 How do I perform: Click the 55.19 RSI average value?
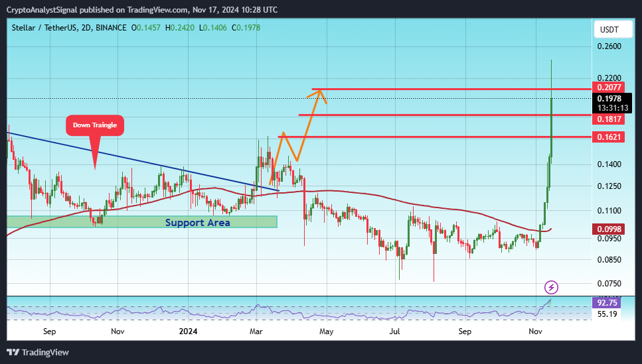607,314
